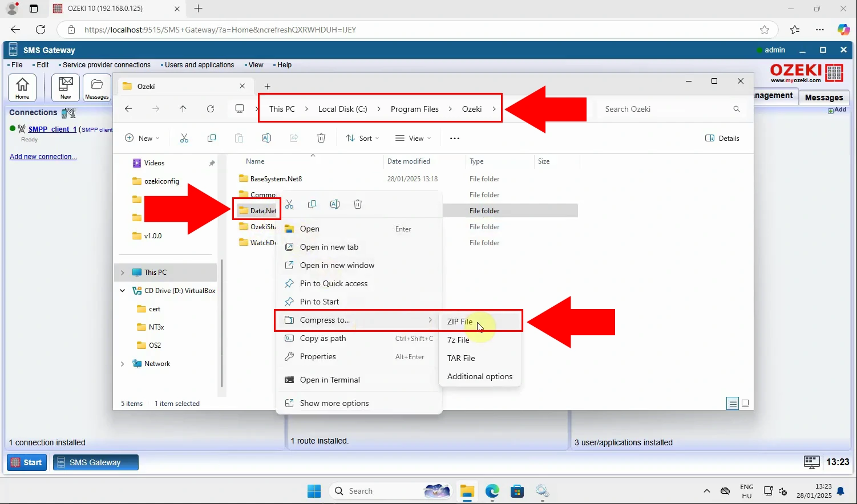Expand breadcrumb chevron after This PC
The image size is (857, 504).
(x=306, y=109)
